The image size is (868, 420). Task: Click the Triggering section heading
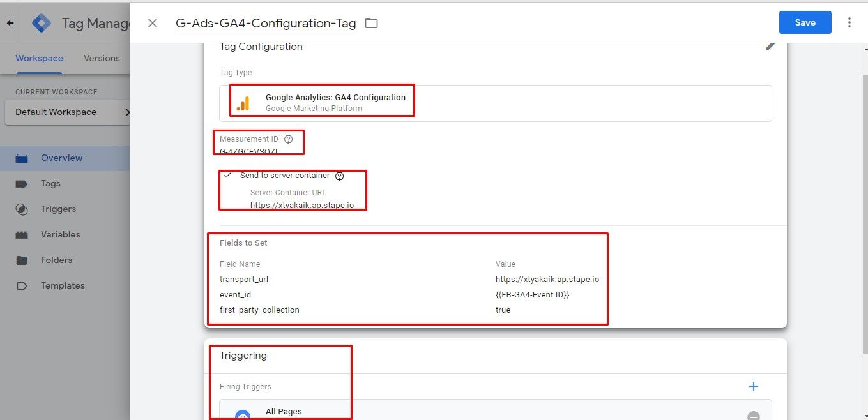pyautogui.click(x=243, y=356)
